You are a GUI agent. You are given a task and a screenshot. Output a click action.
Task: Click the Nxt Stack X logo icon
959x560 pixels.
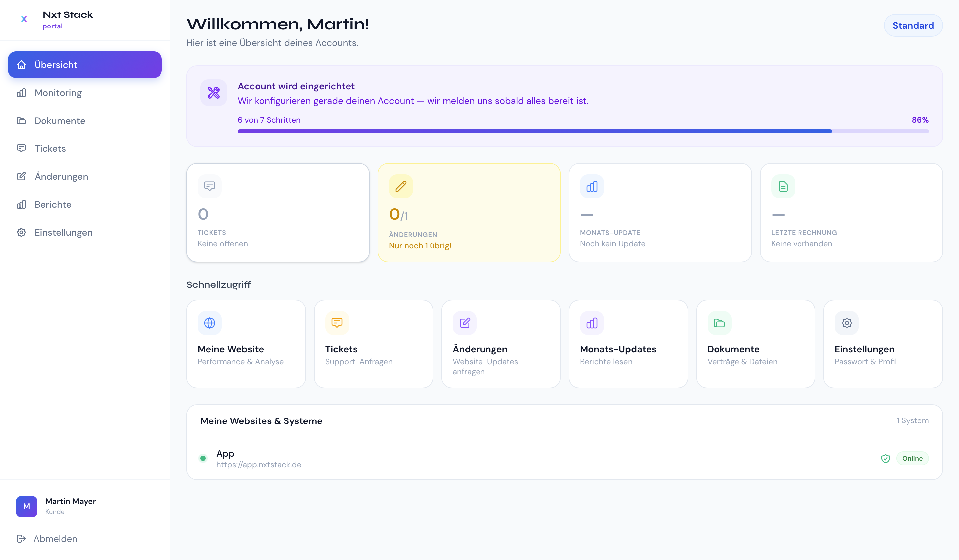click(24, 19)
